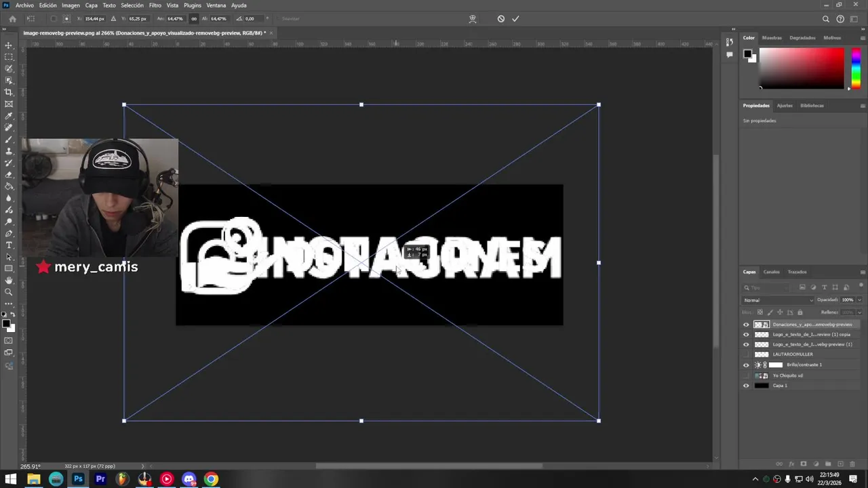
Task: Open the search icon at top right
Action: (x=826, y=19)
